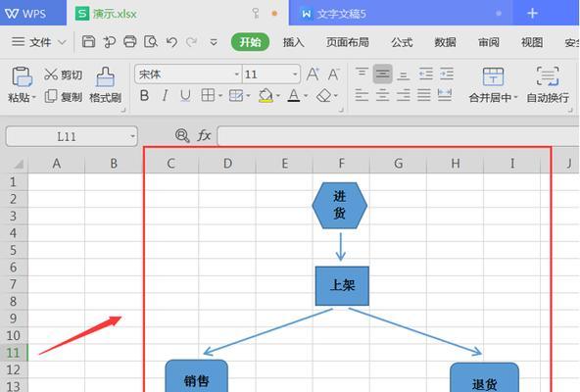Screen dimensions: 580x392
Task: Toggle Bold formatting
Action: point(145,96)
